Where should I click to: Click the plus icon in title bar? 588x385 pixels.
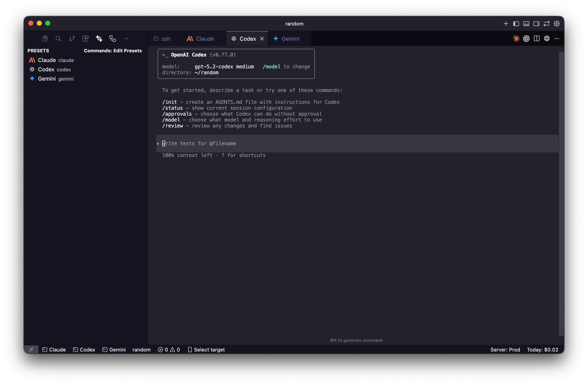(506, 24)
